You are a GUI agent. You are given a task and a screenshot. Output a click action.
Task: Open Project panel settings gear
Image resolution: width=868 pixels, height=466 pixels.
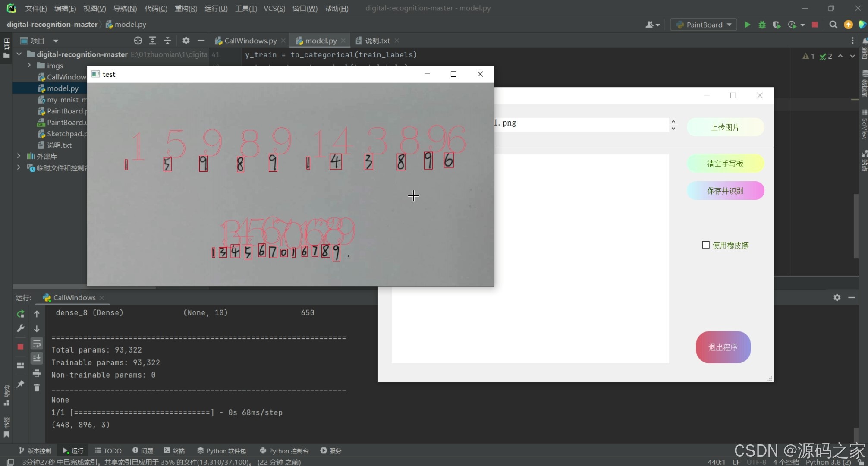[186, 41]
